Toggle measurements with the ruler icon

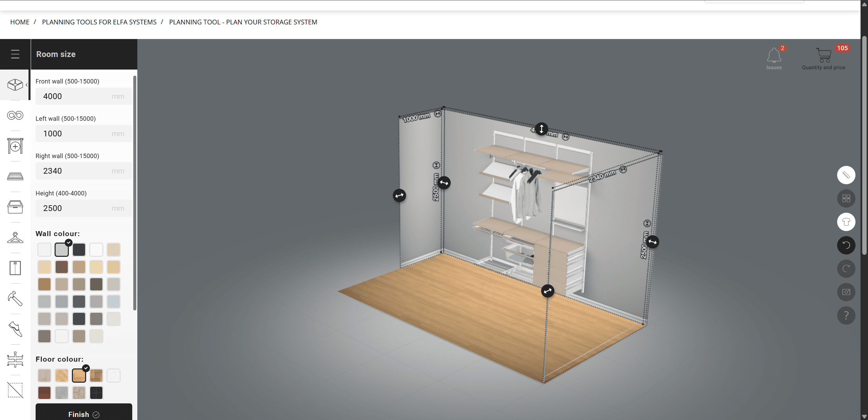(x=846, y=175)
